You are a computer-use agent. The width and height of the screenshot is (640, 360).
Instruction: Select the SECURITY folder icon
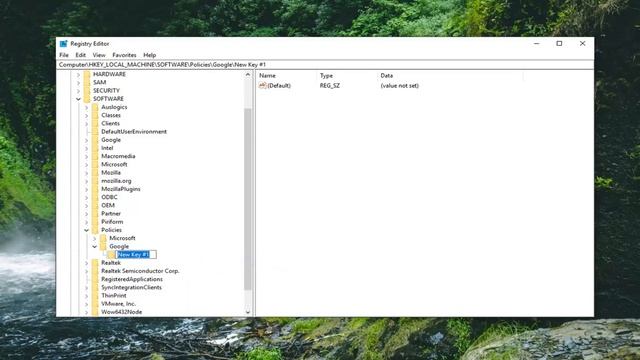[x=87, y=91]
